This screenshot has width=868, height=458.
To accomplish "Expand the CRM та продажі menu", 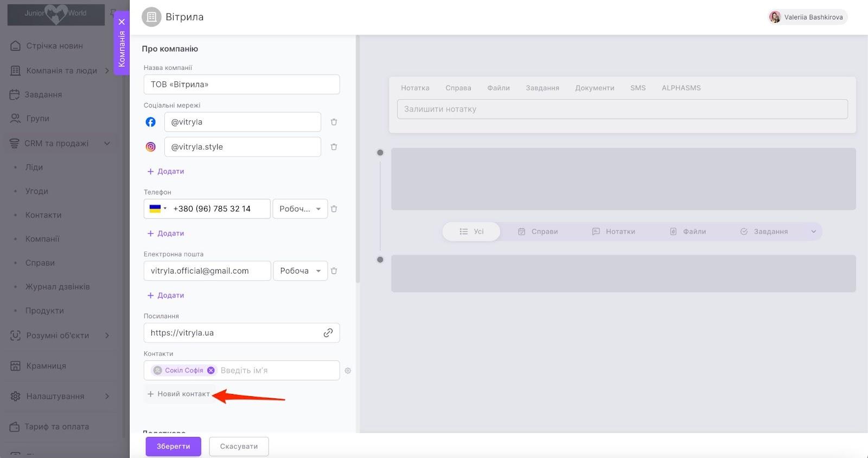I will [107, 144].
